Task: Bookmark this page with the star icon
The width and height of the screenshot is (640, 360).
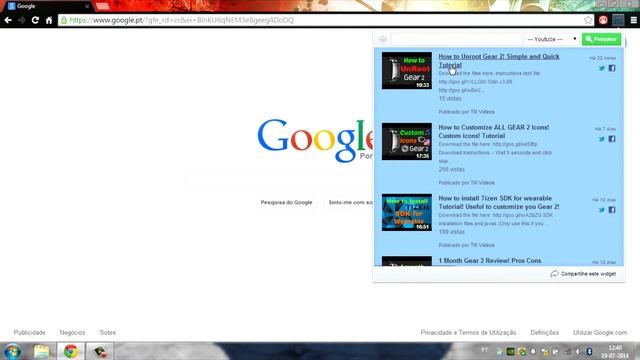Action: [x=588, y=20]
